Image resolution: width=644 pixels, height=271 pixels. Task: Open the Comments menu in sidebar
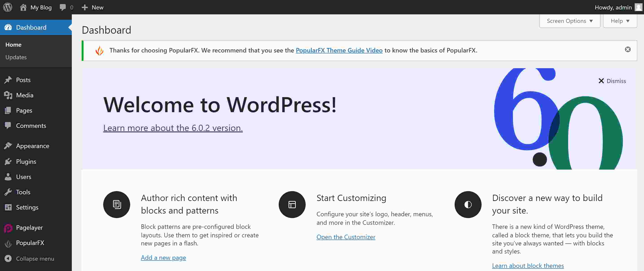click(x=36, y=125)
